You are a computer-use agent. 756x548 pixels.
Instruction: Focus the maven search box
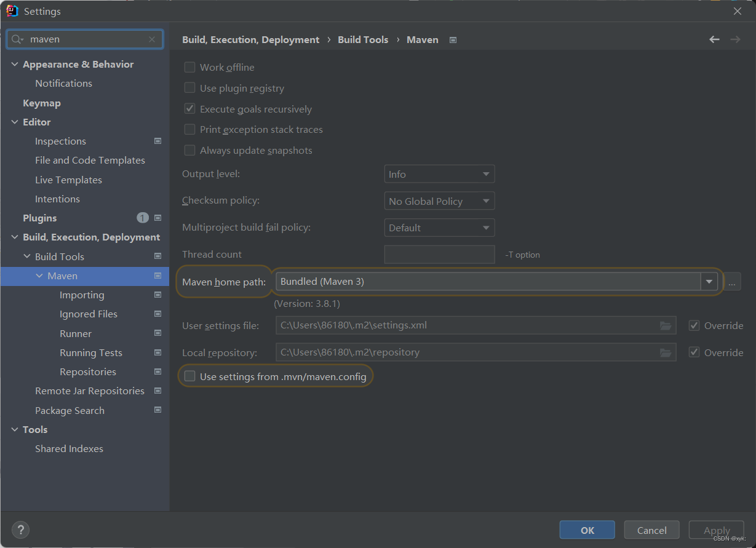pyautogui.click(x=85, y=39)
